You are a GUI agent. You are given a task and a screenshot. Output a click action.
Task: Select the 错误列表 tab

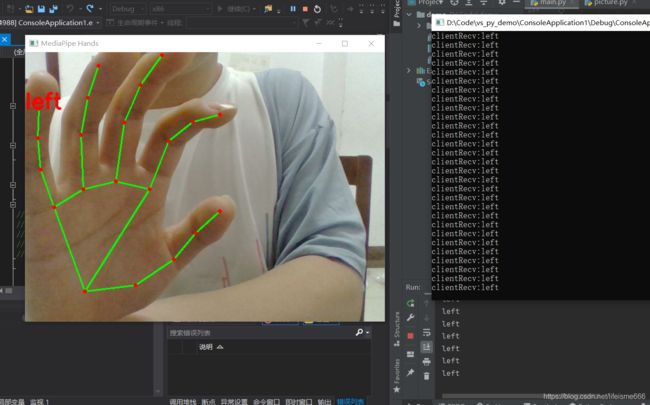click(x=350, y=402)
